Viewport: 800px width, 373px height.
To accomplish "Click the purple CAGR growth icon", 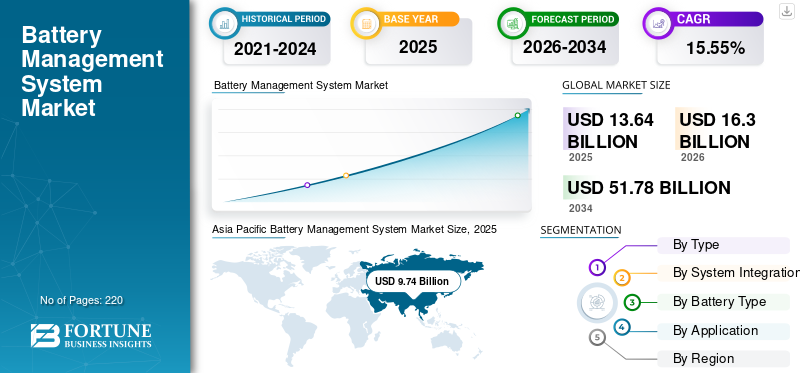I will pos(658,22).
